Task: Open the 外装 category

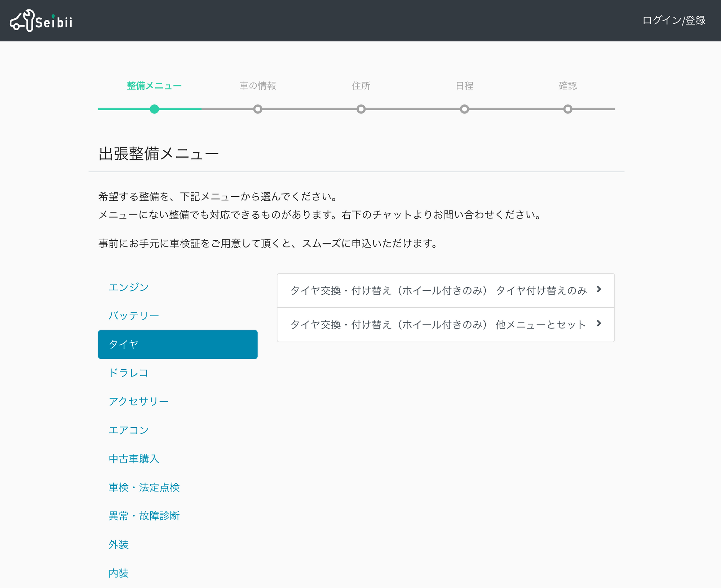Action: click(178, 544)
